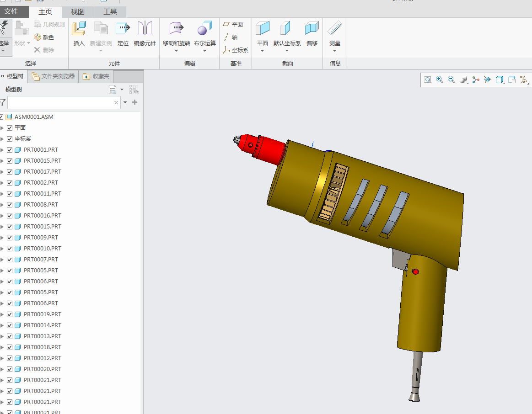Select PRT00018.PRT in the model tree
Viewport: 532px width, 414px height.
pos(43,347)
